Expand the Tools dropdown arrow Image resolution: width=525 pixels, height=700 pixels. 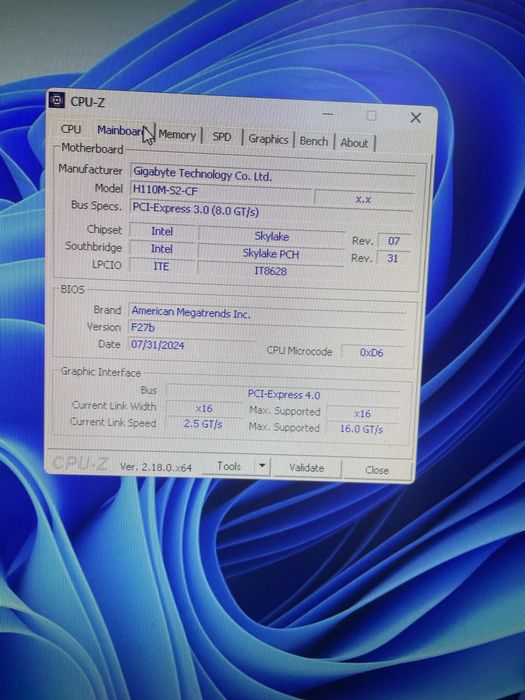262,466
